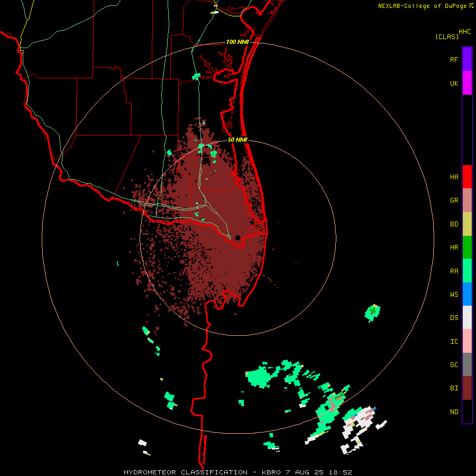Click the "50 NMI" range ring label
The image size is (476, 476).
pyautogui.click(x=237, y=140)
